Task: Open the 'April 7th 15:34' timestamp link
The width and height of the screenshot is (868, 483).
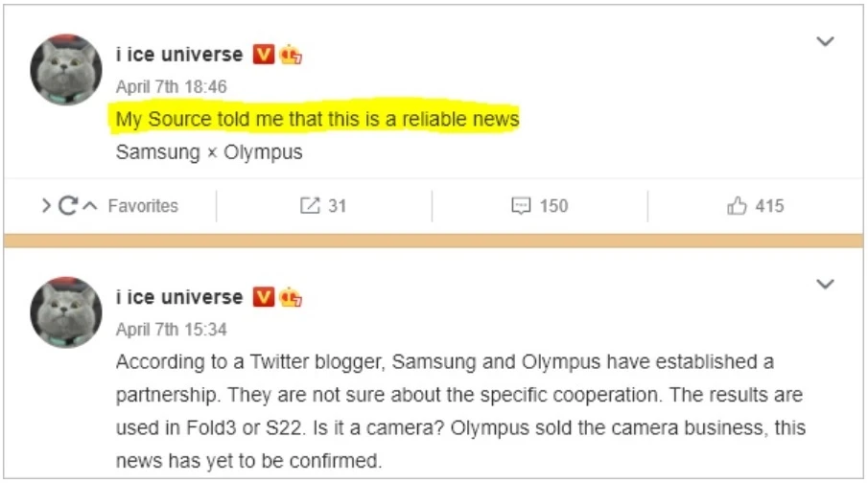Action: [171, 330]
